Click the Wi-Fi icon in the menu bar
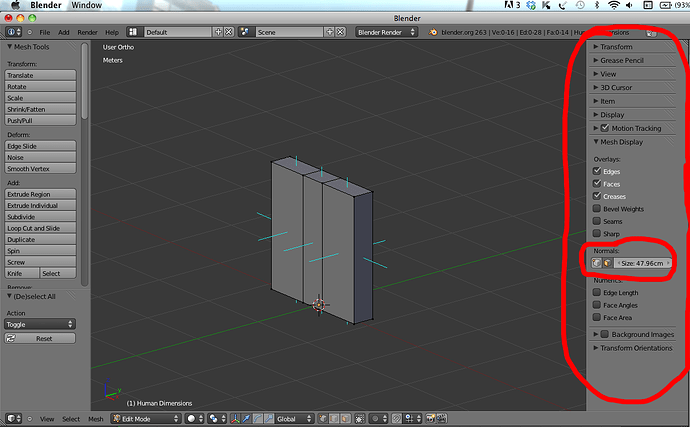The width and height of the screenshot is (690, 427). click(x=612, y=6)
